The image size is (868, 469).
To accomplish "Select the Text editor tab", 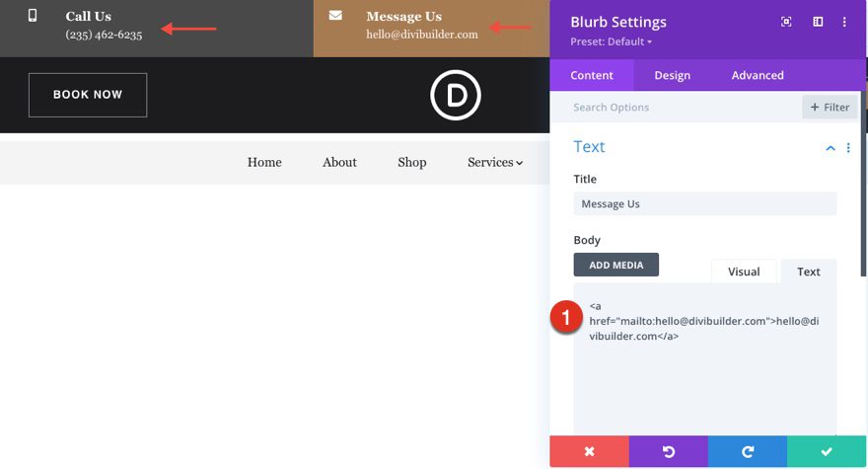I will pos(808,272).
